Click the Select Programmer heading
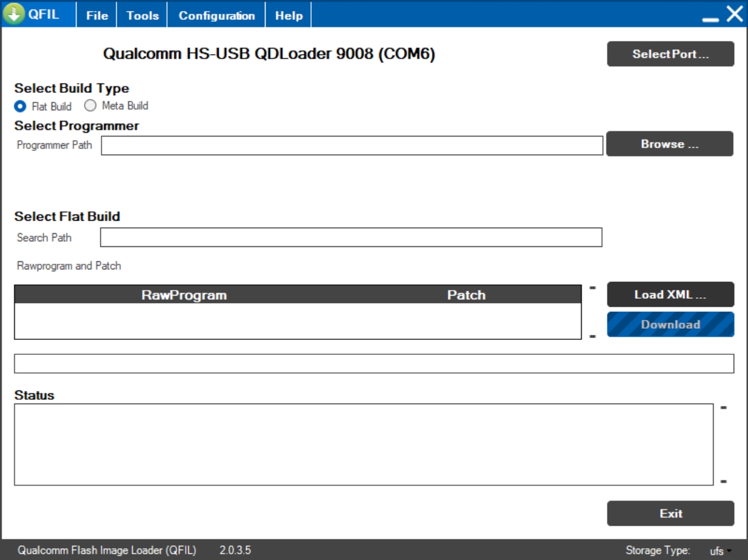 point(77,125)
